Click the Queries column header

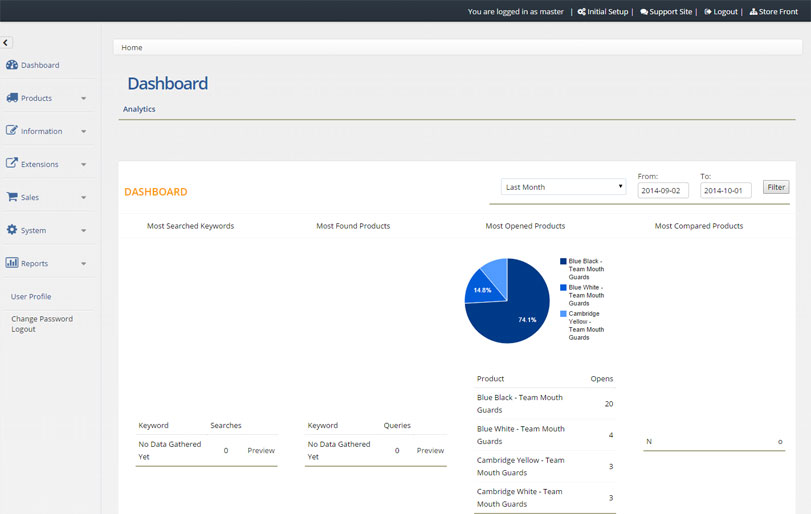pos(397,425)
